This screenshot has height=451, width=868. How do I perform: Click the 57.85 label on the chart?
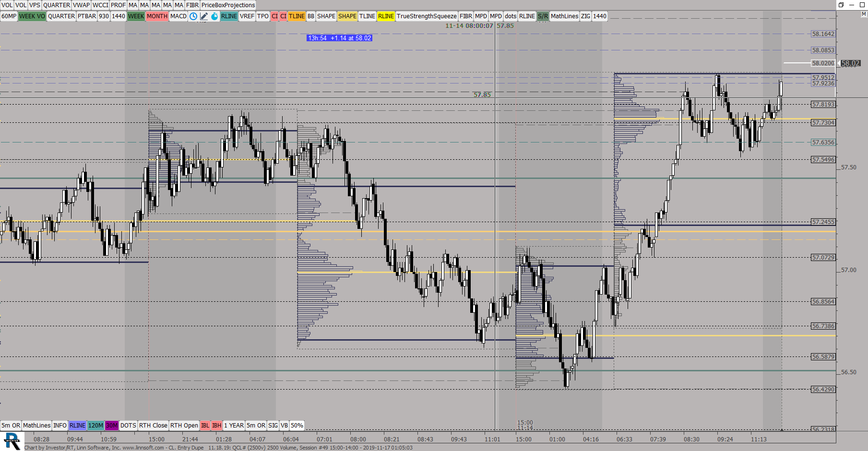(482, 95)
